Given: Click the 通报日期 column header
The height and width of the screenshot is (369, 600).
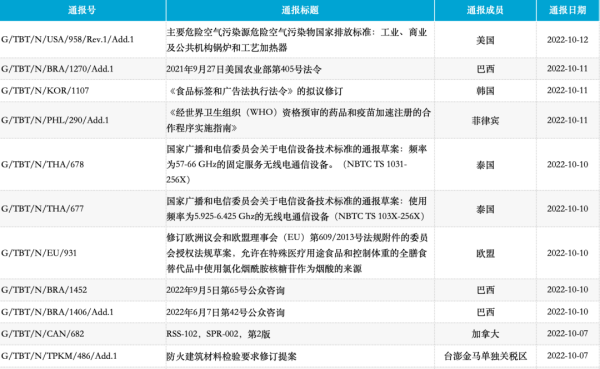Looking at the screenshot, I should (567, 10).
